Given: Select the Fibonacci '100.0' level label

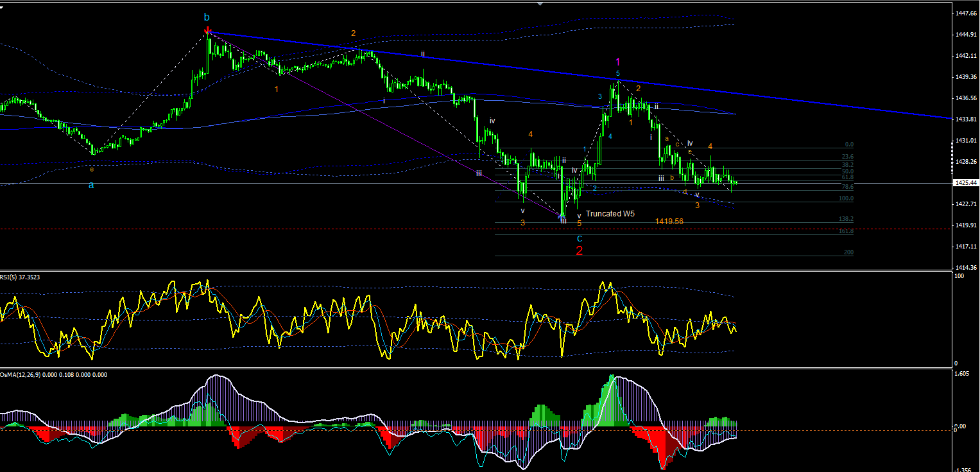Looking at the screenshot, I should tap(846, 199).
